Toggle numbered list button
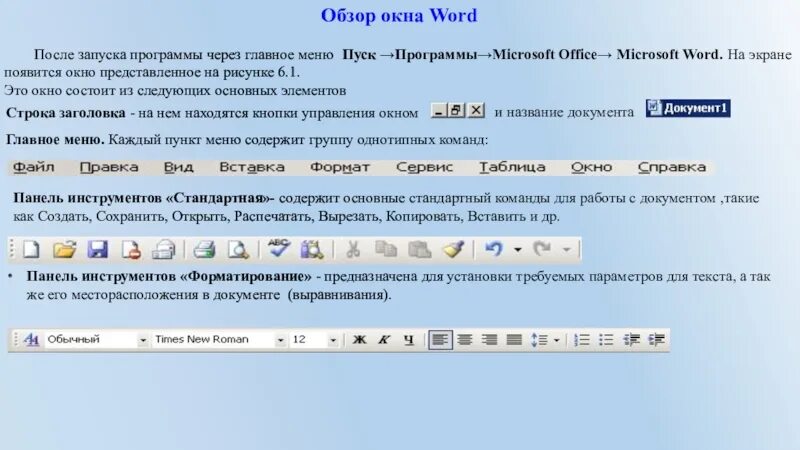The width and height of the screenshot is (800, 450). (582, 340)
